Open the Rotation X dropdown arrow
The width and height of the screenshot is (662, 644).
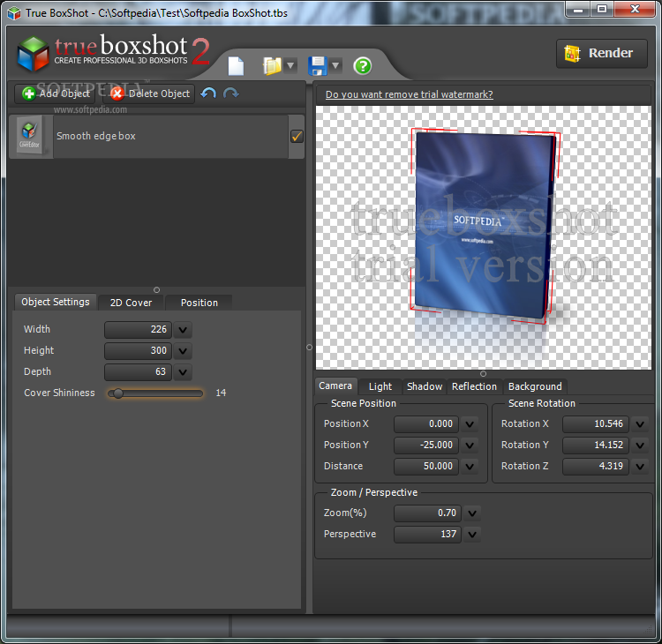(640, 424)
